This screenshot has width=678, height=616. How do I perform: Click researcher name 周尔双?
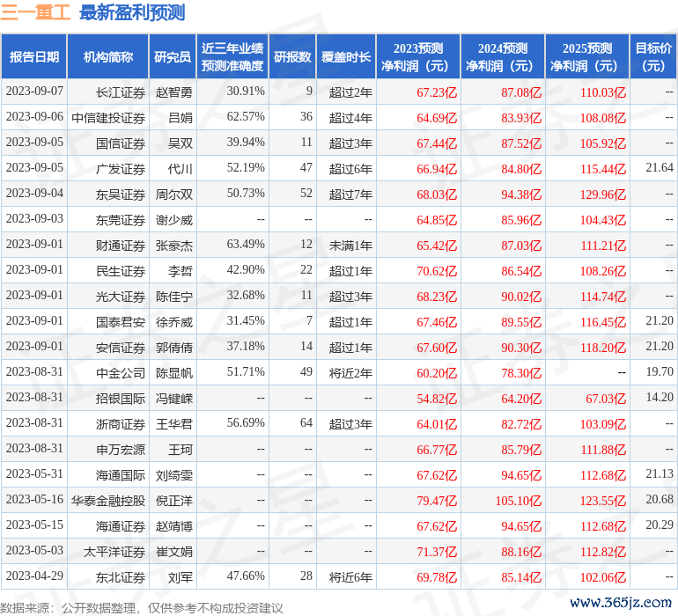(173, 194)
